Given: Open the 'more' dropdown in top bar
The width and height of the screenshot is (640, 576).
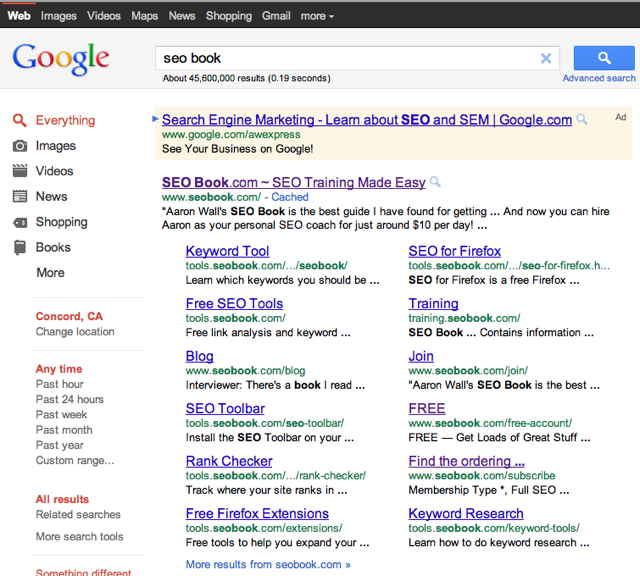Looking at the screenshot, I should pyautogui.click(x=317, y=16).
